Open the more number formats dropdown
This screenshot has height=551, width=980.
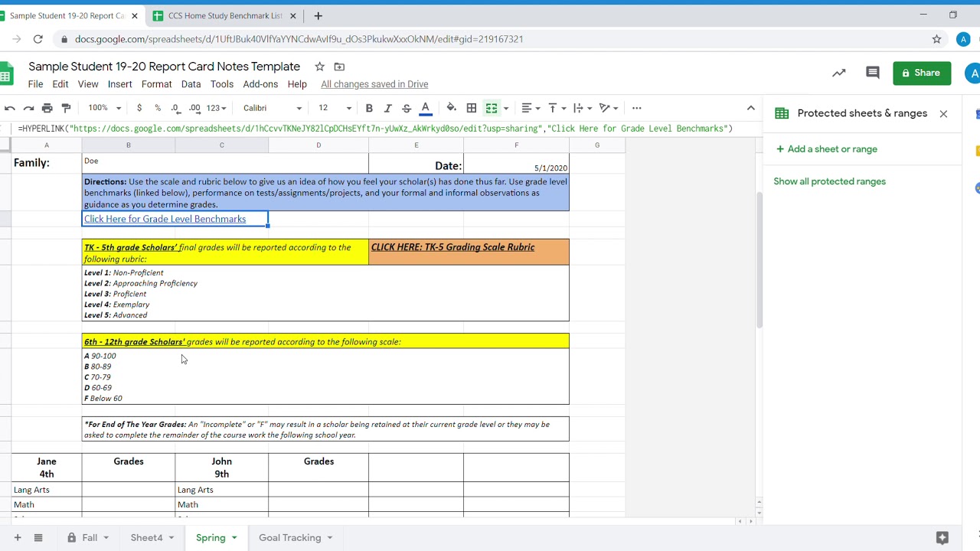pos(217,108)
